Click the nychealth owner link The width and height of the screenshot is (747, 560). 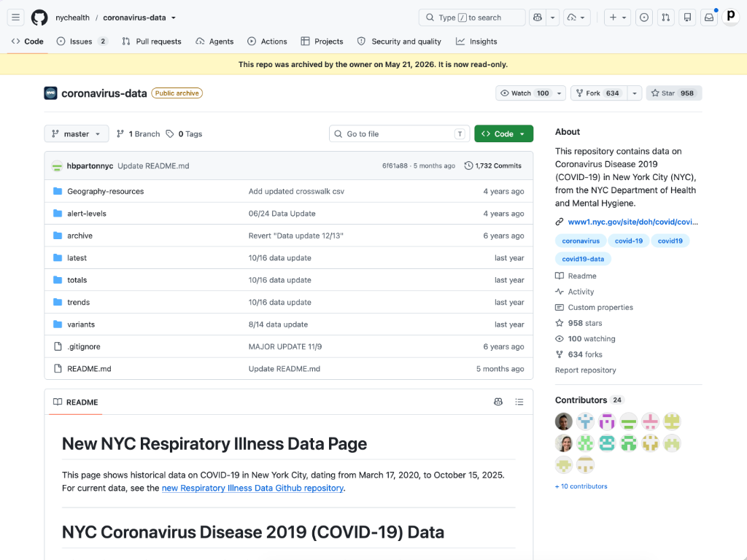(72, 17)
